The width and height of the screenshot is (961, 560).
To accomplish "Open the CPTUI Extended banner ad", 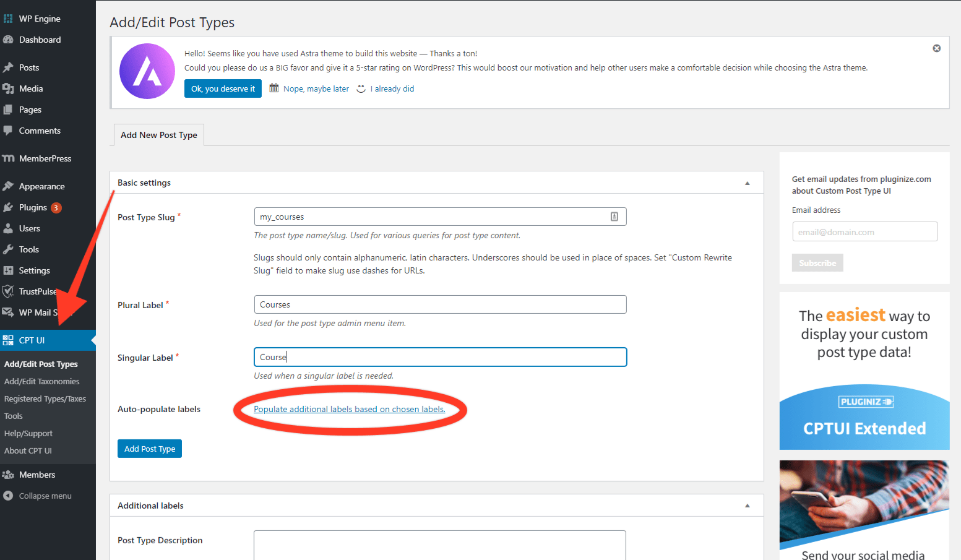I will 864,371.
